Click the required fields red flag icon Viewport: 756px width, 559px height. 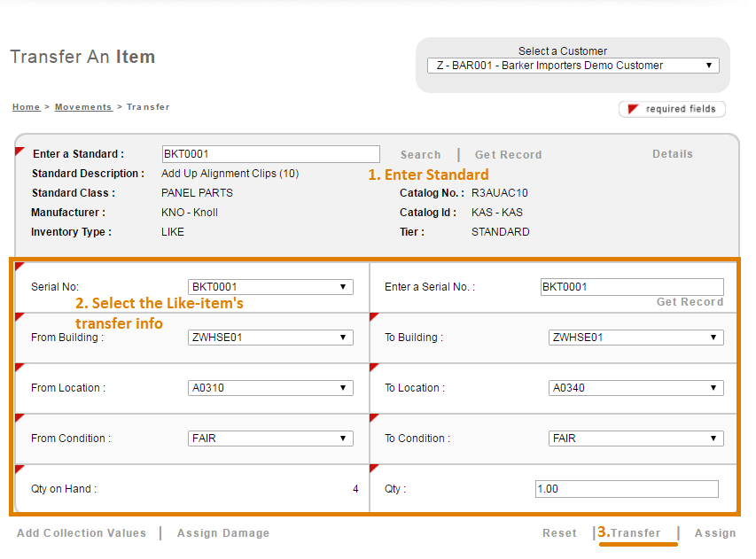(x=633, y=109)
